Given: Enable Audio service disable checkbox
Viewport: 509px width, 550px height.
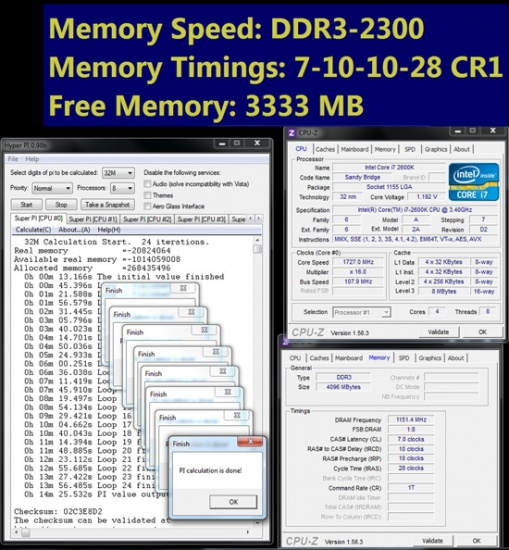Looking at the screenshot, I should 147,184.
